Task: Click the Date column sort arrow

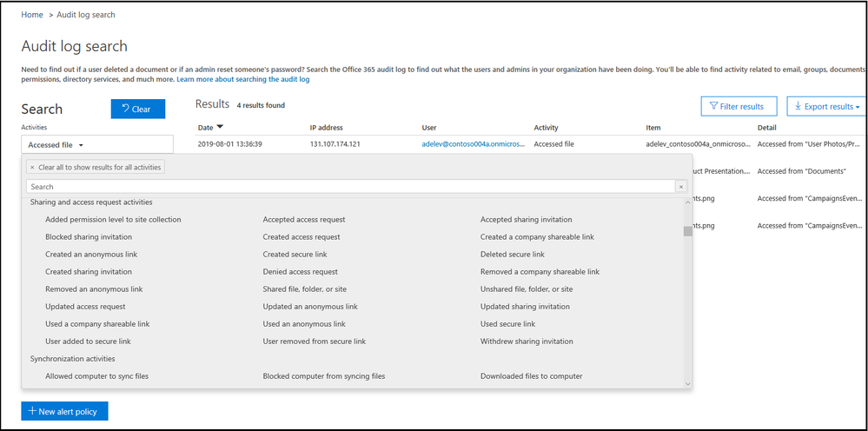Action: pyautogui.click(x=219, y=128)
